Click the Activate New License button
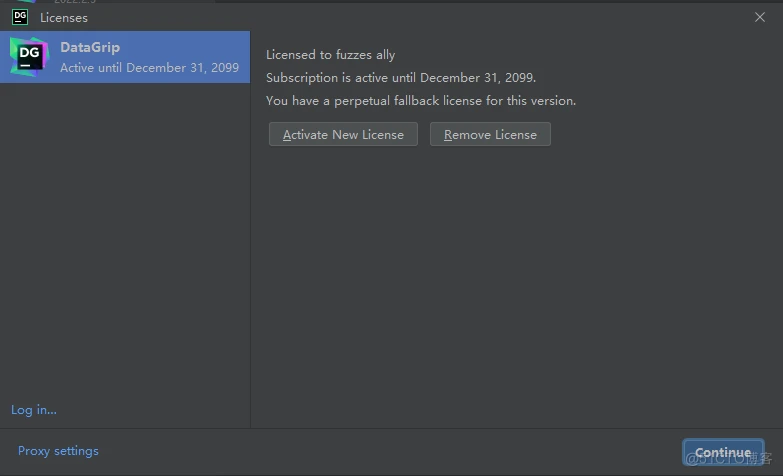The image size is (783, 476). tap(343, 135)
